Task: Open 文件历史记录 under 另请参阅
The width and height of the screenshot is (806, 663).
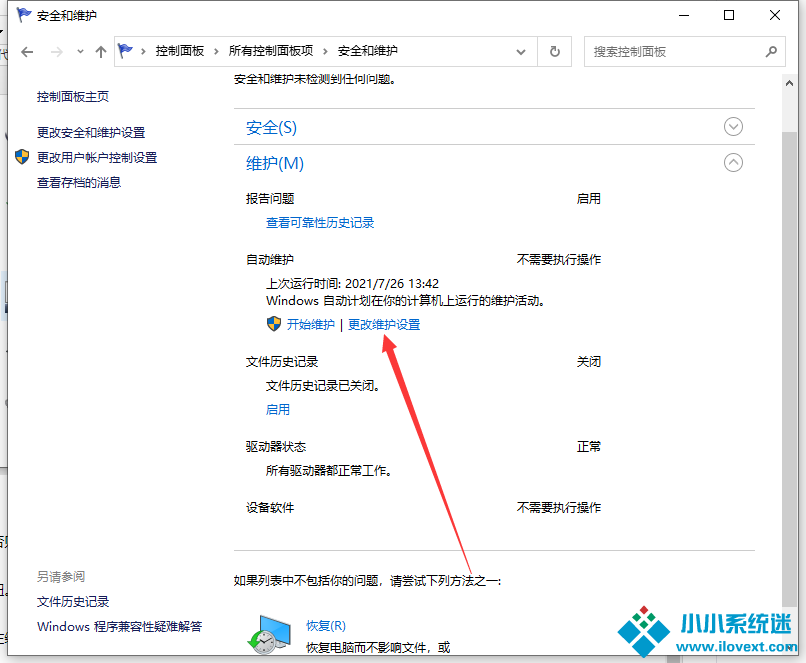Action: (x=73, y=602)
